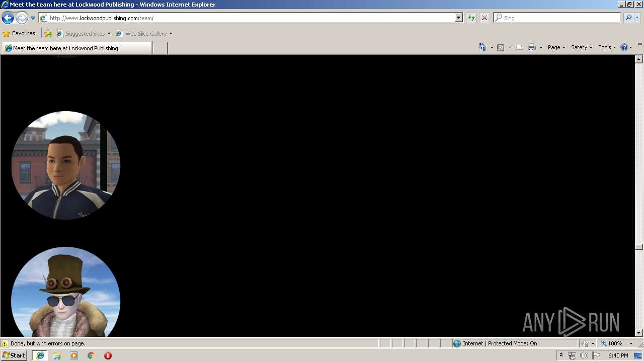Click Internet Explorer in the taskbar
Image resolution: width=644 pixels, height=362 pixels.
click(x=40, y=355)
